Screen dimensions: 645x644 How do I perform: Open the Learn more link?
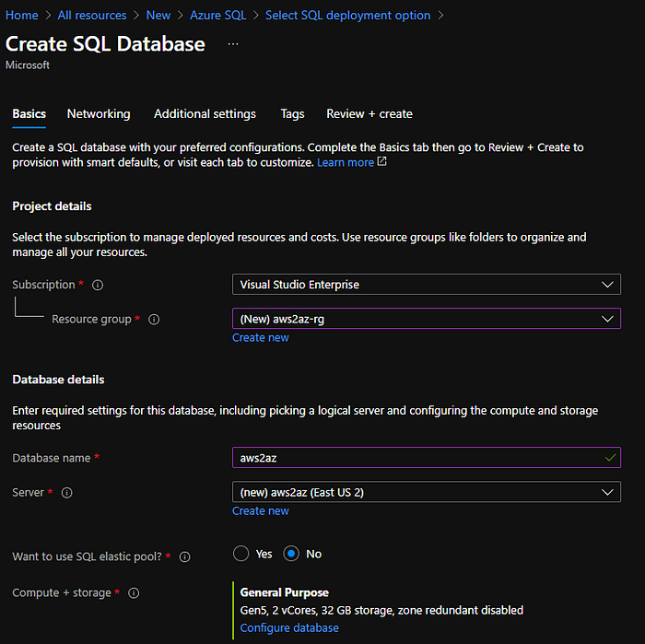(346, 162)
